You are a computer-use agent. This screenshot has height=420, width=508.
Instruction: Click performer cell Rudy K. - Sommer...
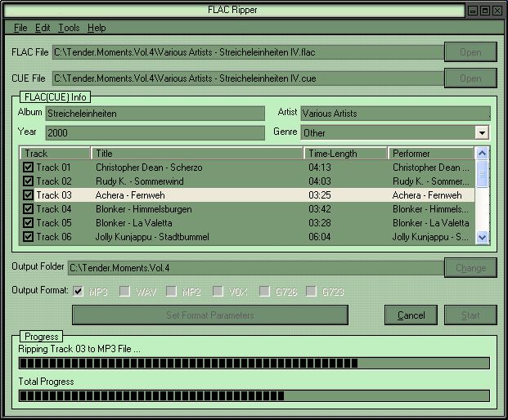(430, 181)
